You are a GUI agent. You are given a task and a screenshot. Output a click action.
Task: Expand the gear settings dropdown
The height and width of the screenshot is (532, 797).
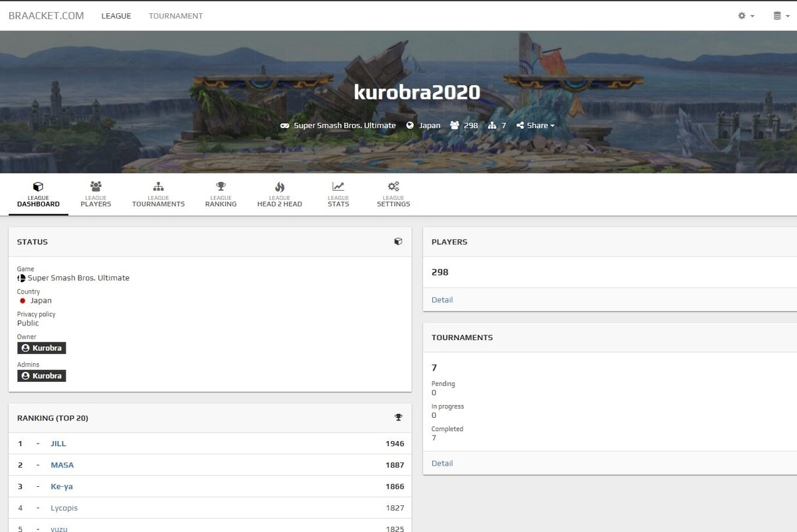[746, 16]
